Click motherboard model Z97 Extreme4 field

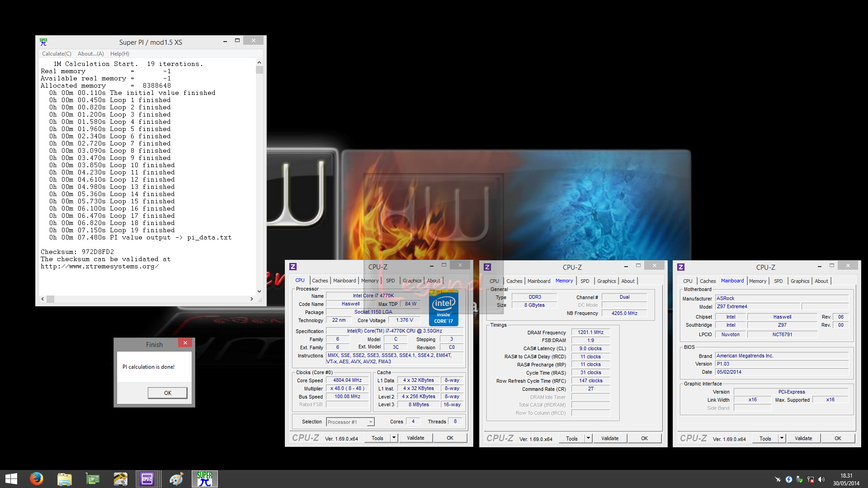click(758, 306)
